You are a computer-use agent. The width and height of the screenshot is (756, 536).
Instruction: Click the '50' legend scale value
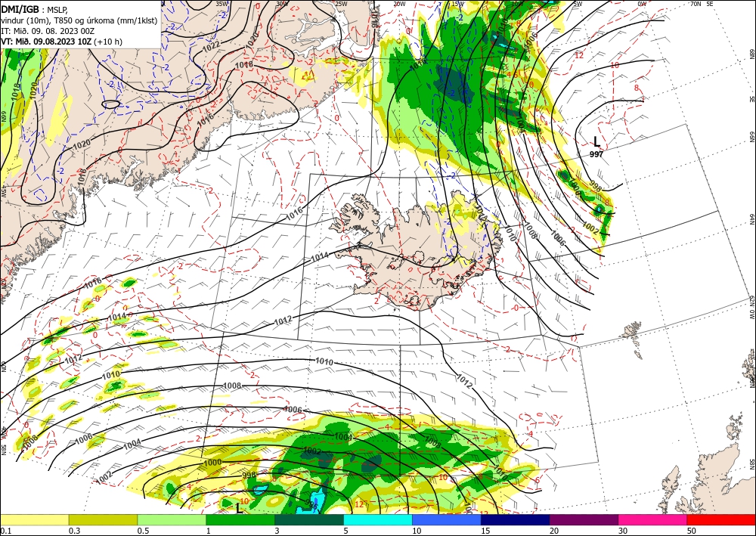(x=692, y=531)
